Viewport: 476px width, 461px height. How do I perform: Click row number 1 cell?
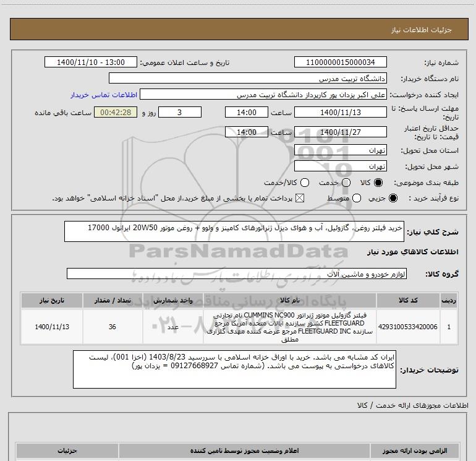[x=449, y=327]
